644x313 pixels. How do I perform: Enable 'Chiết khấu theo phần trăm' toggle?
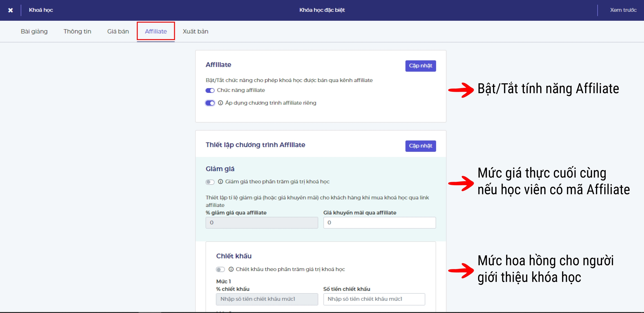pos(220,270)
